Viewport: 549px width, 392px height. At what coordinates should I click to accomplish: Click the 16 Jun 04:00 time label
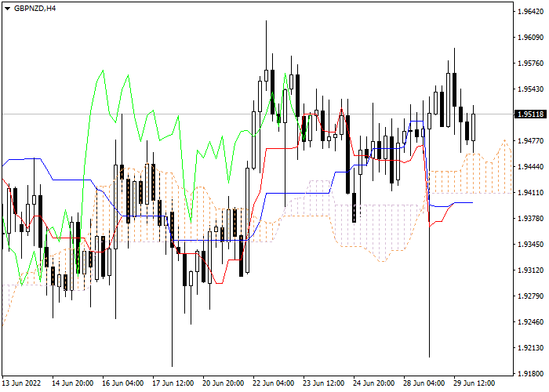click(x=123, y=383)
